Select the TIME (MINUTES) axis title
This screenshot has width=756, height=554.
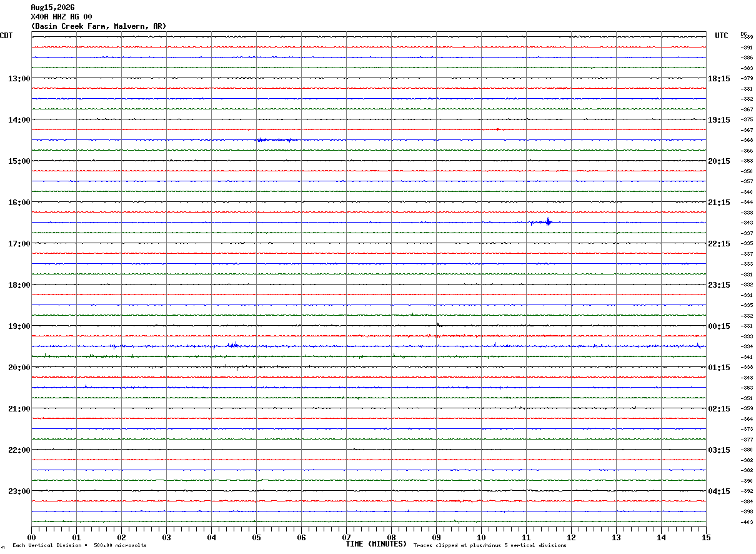tap(376, 544)
